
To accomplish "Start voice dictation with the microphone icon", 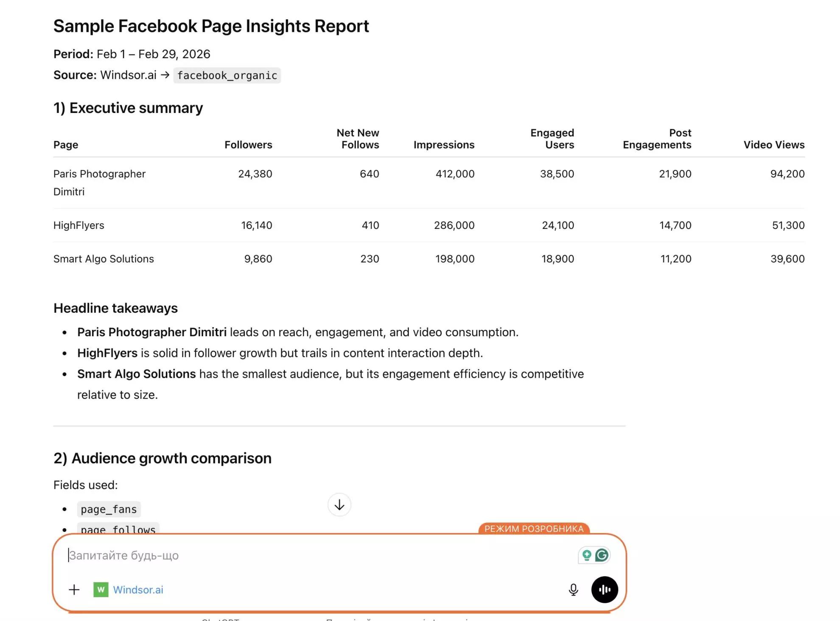I will coord(573,590).
